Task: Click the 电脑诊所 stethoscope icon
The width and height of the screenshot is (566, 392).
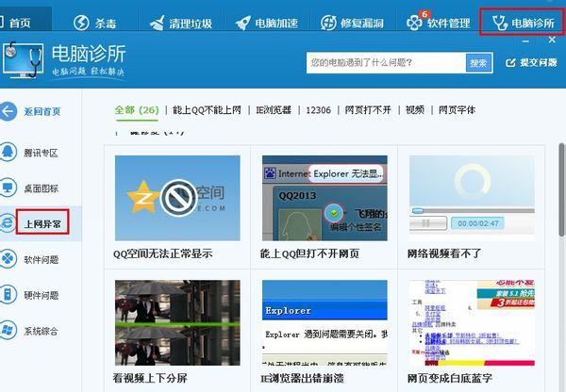Action: (x=500, y=23)
